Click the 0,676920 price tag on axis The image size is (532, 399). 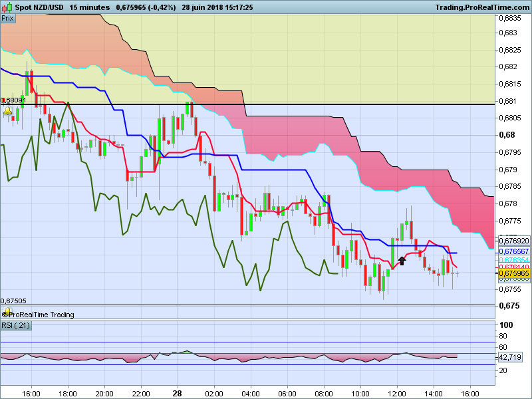coord(513,240)
